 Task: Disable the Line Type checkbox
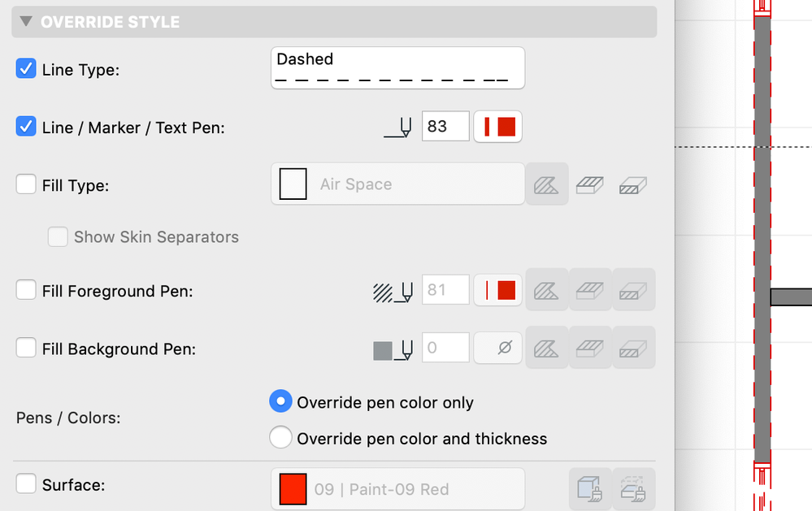[x=25, y=68]
